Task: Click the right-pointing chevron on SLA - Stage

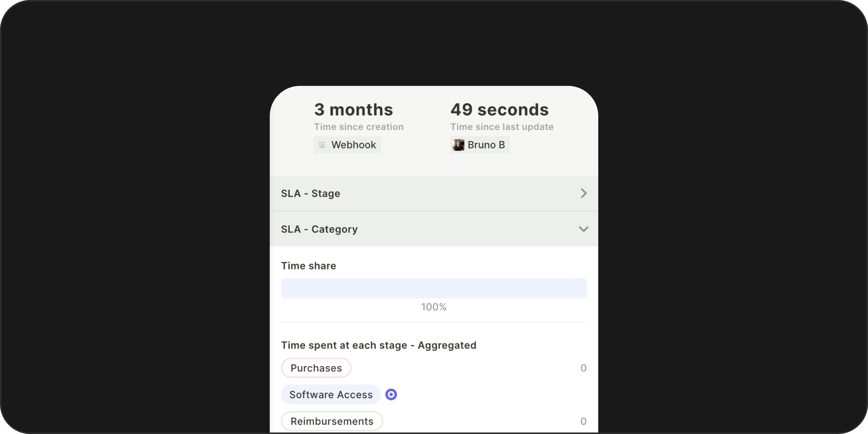Action: click(584, 193)
